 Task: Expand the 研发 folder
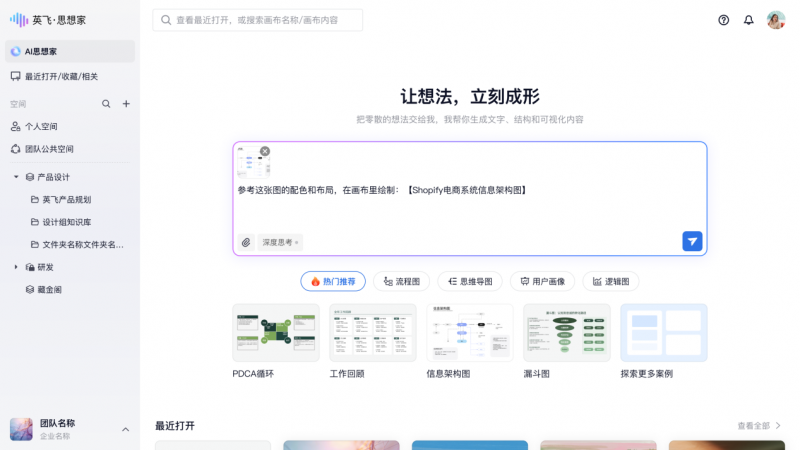[16, 267]
